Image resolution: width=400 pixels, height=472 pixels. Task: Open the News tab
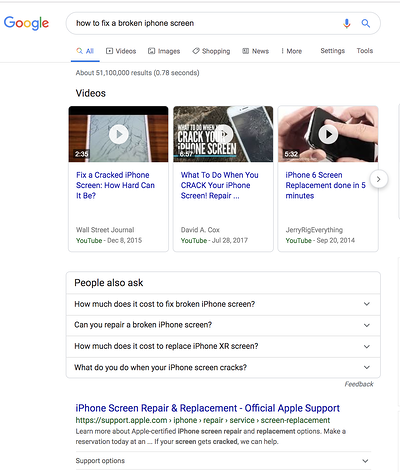pyautogui.click(x=256, y=51)
